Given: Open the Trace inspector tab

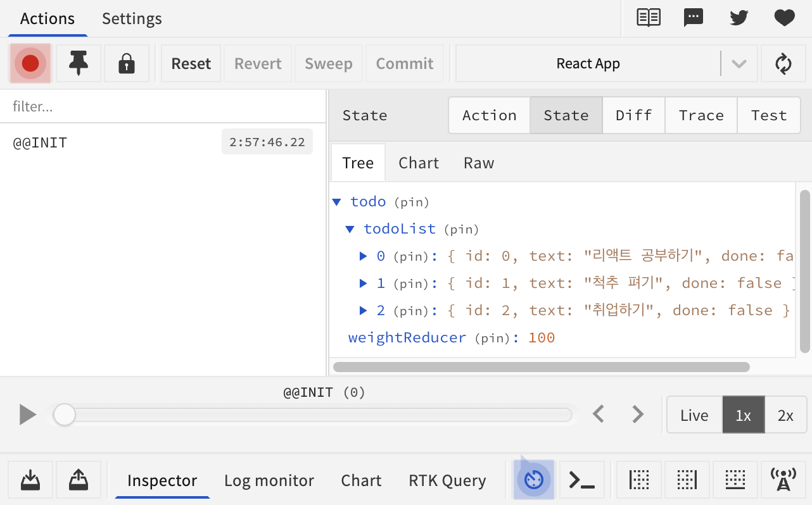Looking at the screenshot, I should [x=701, y=115].
